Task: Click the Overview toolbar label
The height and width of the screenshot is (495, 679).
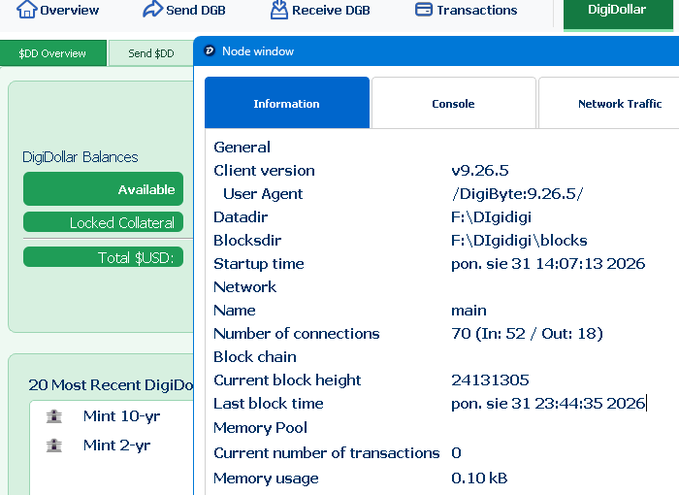Action: point(69,10)
